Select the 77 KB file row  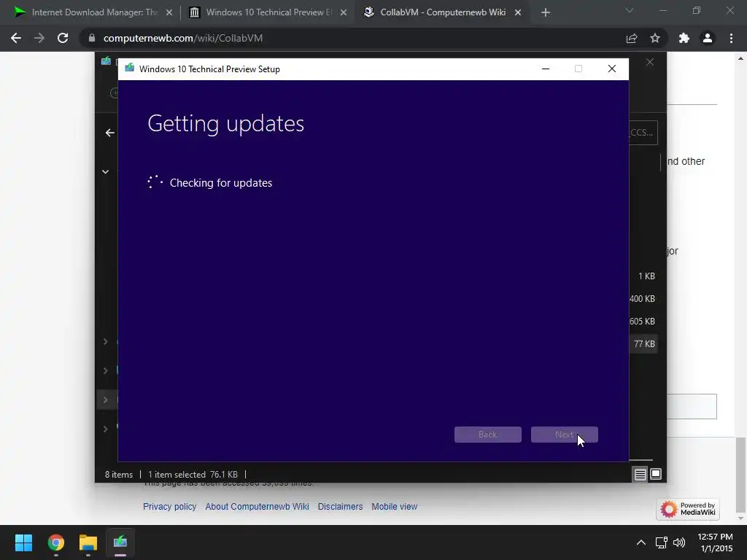643,344
